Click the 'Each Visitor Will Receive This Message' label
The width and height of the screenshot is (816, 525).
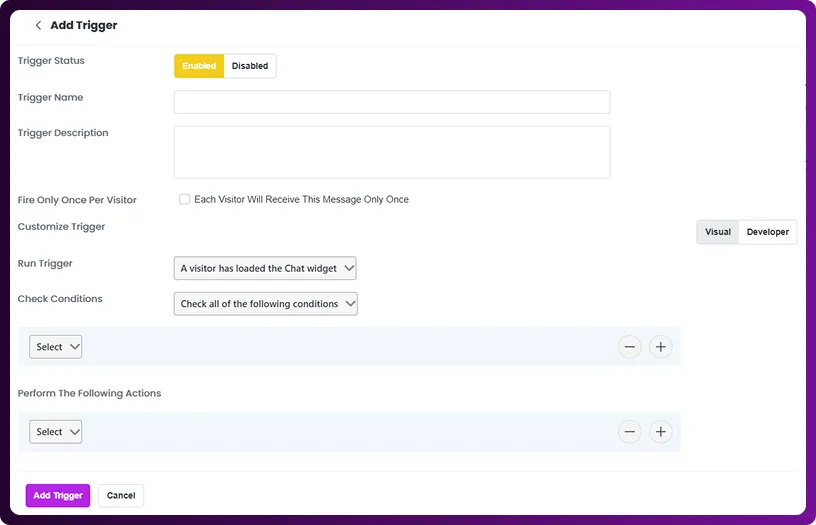pos(301,199)
